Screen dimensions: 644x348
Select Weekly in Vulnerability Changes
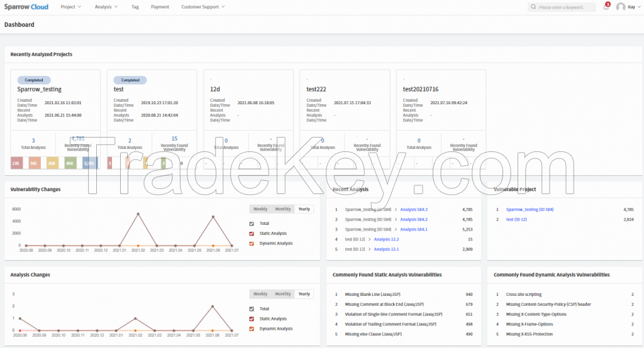coord(260,209)
